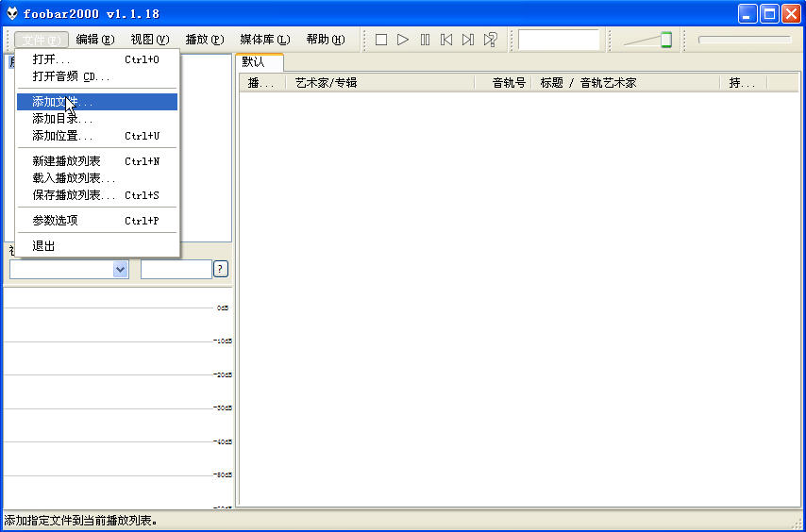Click the random playback icon

click(x=490, y=40)
